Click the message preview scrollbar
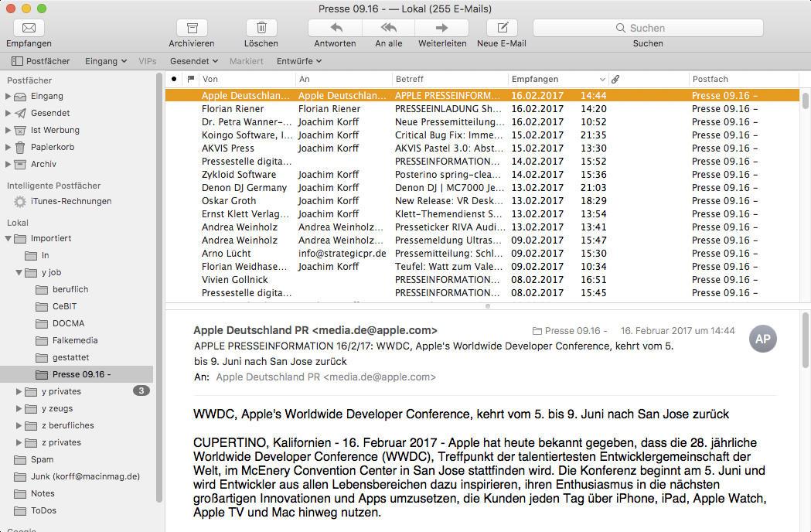 [x=806, y=340]
